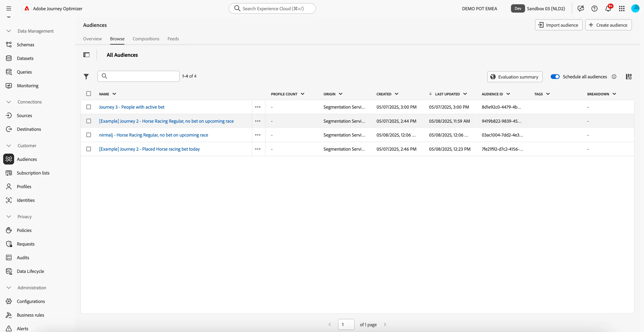Switch to the Overview tab

pos(92,39)
